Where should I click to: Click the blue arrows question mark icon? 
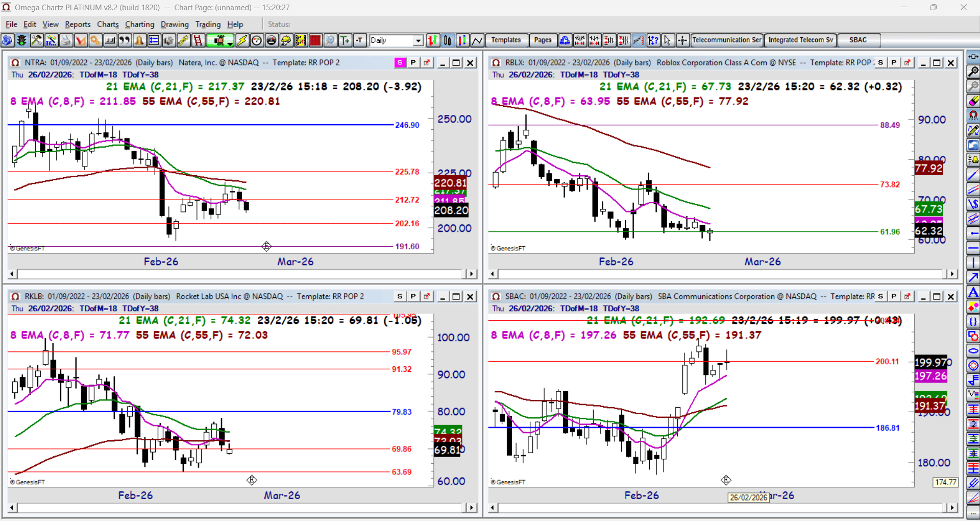pos(653,40)
